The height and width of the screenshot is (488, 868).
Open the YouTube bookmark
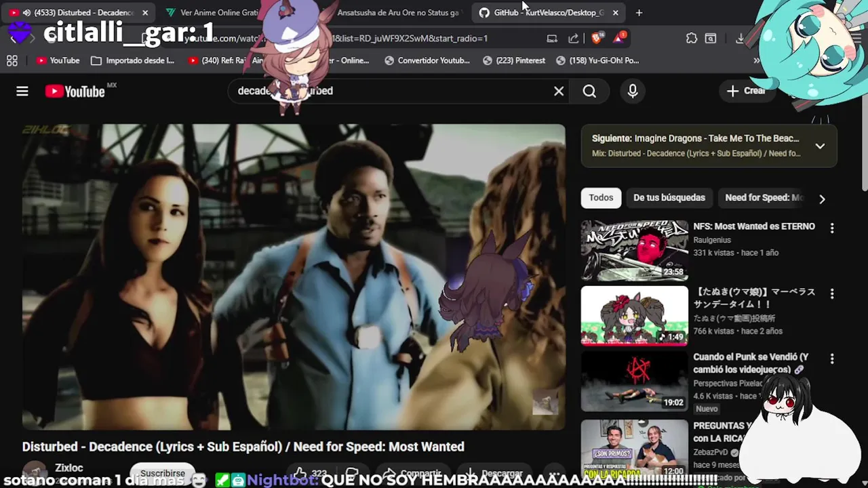click(58, 60)
